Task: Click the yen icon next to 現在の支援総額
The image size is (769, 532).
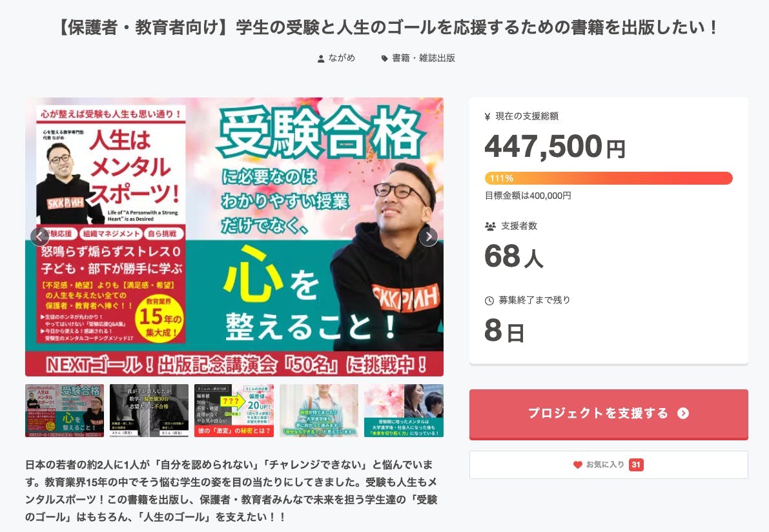Action: click(487, 117)
